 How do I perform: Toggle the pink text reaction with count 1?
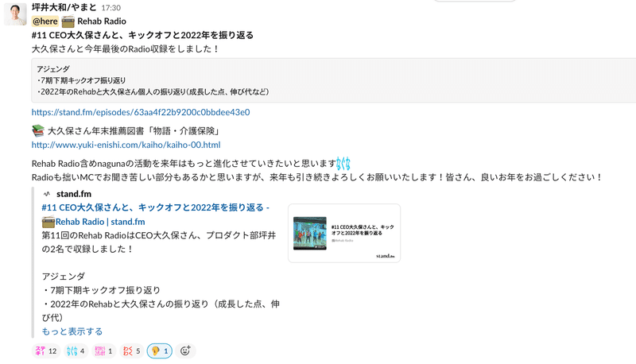[x=104, y=351]
